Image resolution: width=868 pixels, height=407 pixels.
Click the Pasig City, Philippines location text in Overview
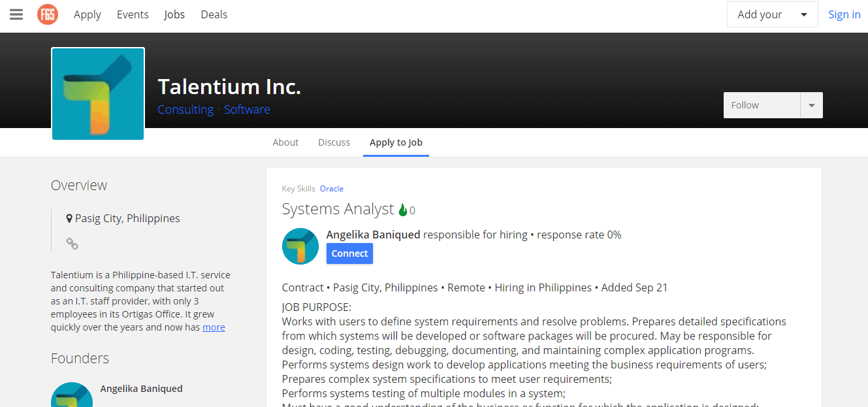127,219
